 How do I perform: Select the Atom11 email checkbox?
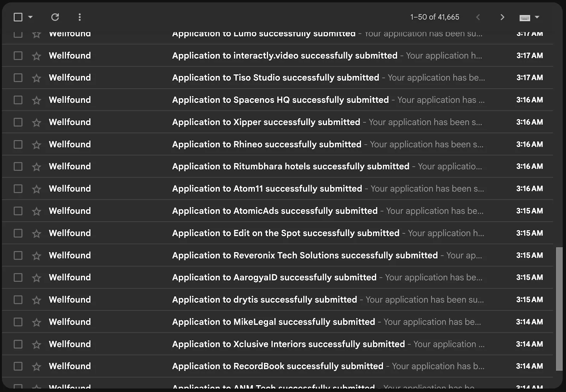click(x=18, y=189)
